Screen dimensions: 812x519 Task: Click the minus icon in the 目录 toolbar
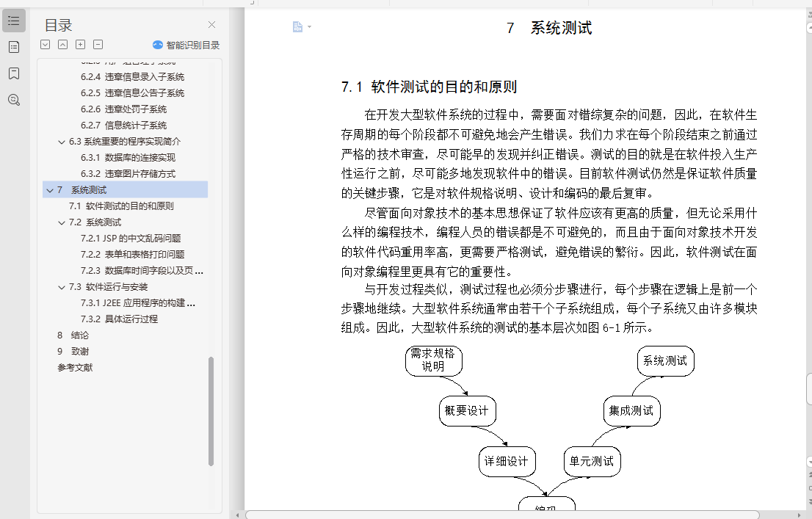tap(98, 45)
